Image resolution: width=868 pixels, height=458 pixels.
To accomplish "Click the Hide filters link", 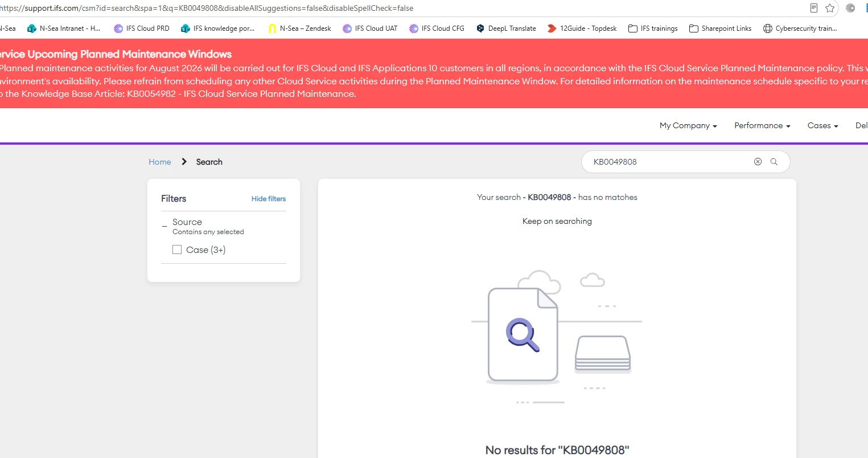I will [x=269, y=199].
